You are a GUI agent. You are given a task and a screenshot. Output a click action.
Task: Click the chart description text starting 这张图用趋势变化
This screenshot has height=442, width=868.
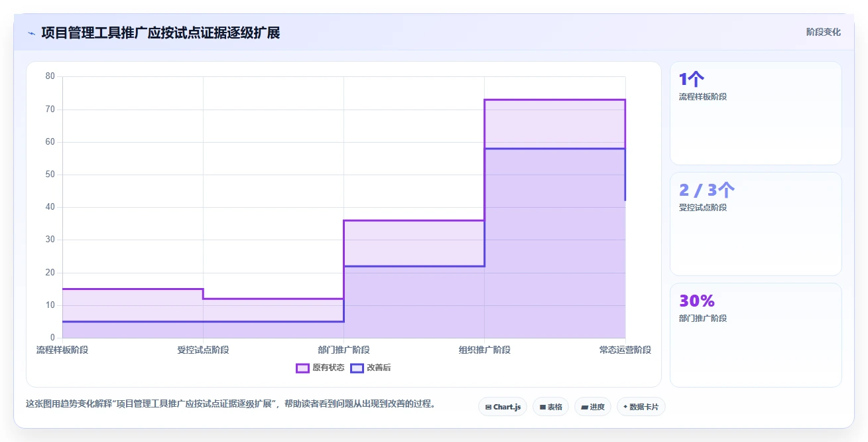point(231,404)
